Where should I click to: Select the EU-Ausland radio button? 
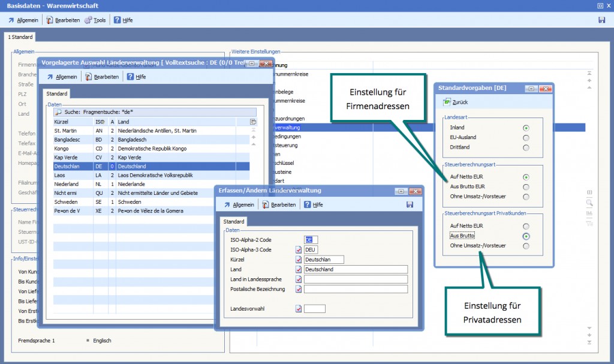point(526,137)
